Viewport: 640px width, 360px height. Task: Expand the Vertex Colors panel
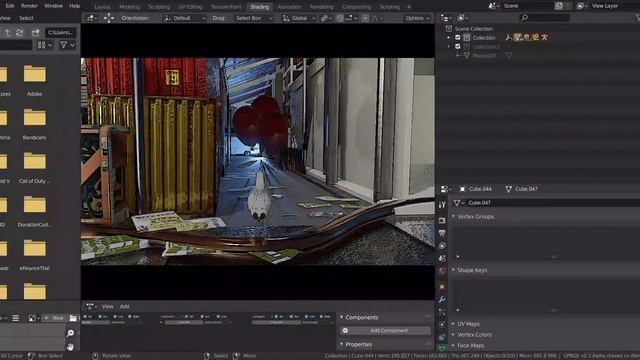click(x=453, y=335)
